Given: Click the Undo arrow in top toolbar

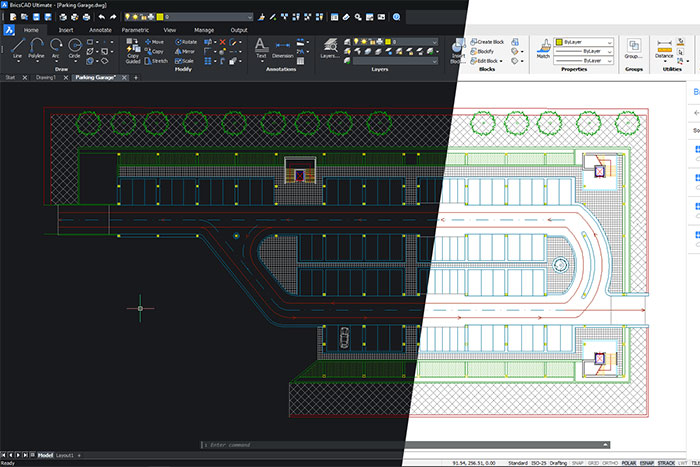Looking at the screenshot, I should click(x=102, y=17).
